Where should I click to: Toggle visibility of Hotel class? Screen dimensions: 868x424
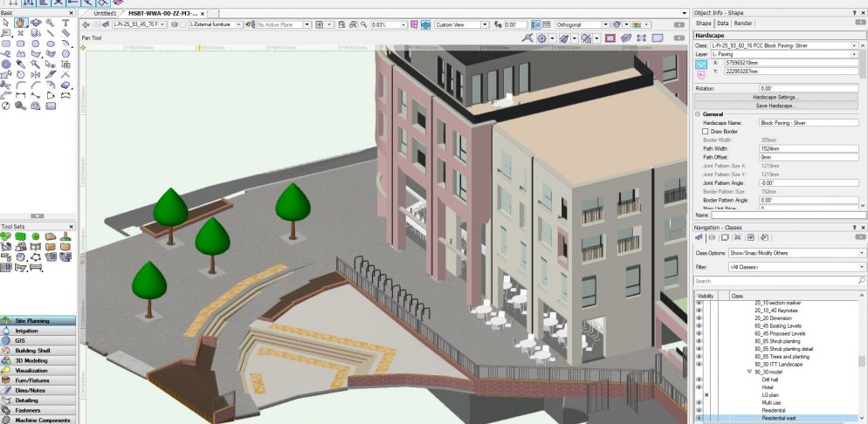tap(699, 387)
